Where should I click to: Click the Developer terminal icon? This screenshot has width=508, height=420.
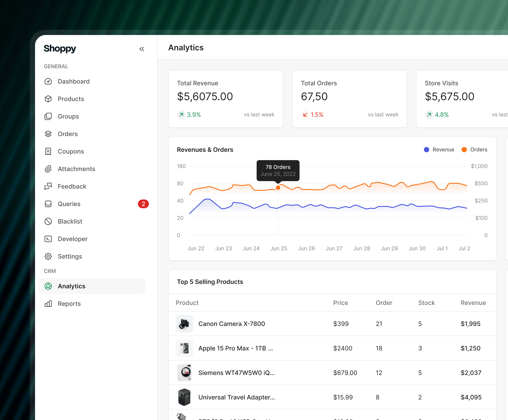[48, 239]
